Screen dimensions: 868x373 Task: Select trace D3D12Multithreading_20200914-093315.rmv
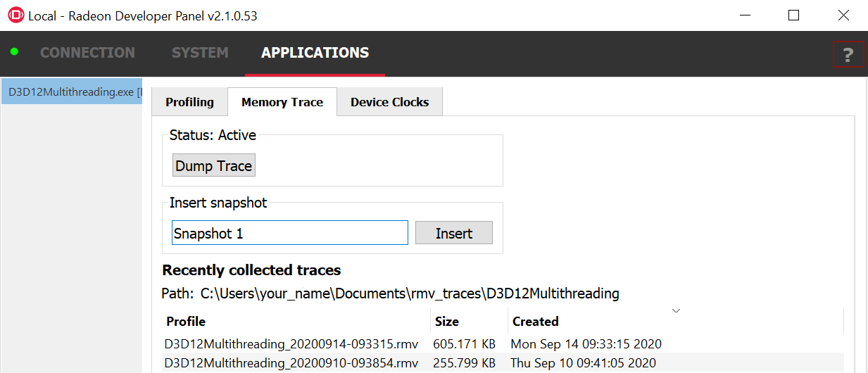click(291, 344)
